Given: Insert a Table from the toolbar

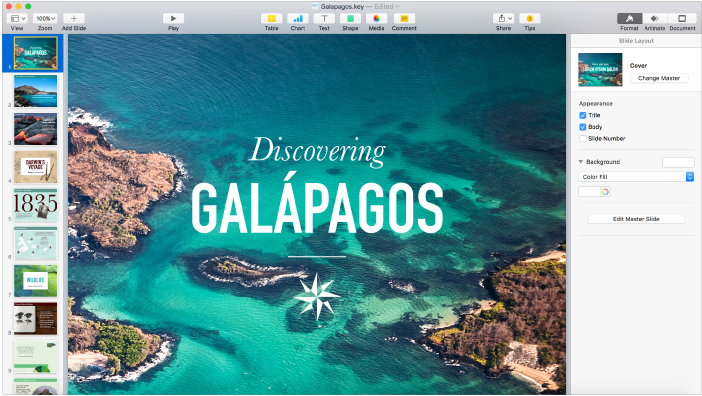Looking at the screenshot, I should point(271,18).
